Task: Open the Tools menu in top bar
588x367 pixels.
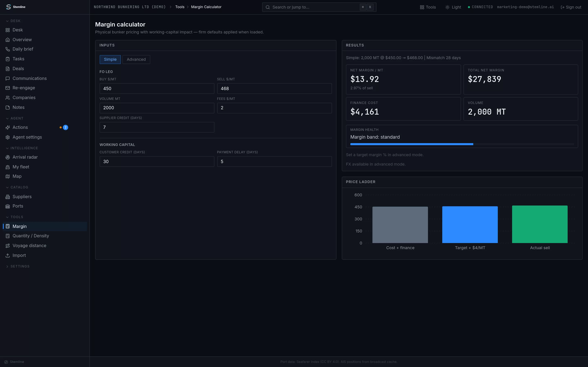Action: pyautogui.click(x=428, y=7)
